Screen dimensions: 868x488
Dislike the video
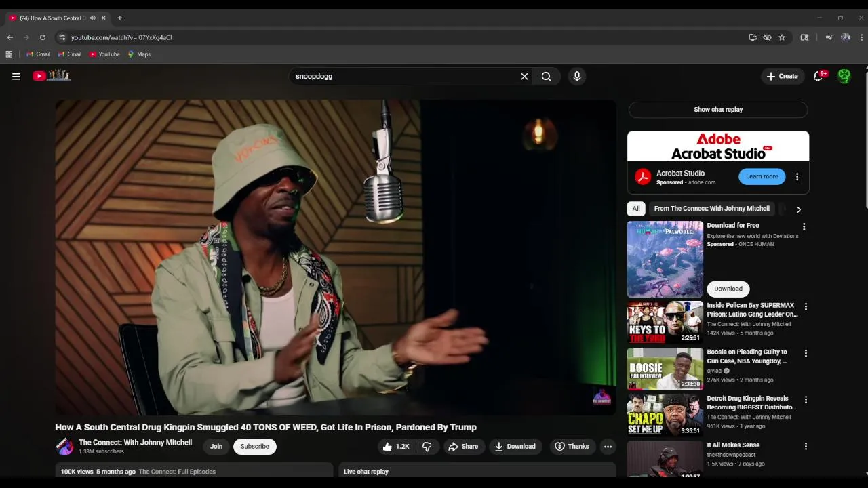[x=427, y=447]
